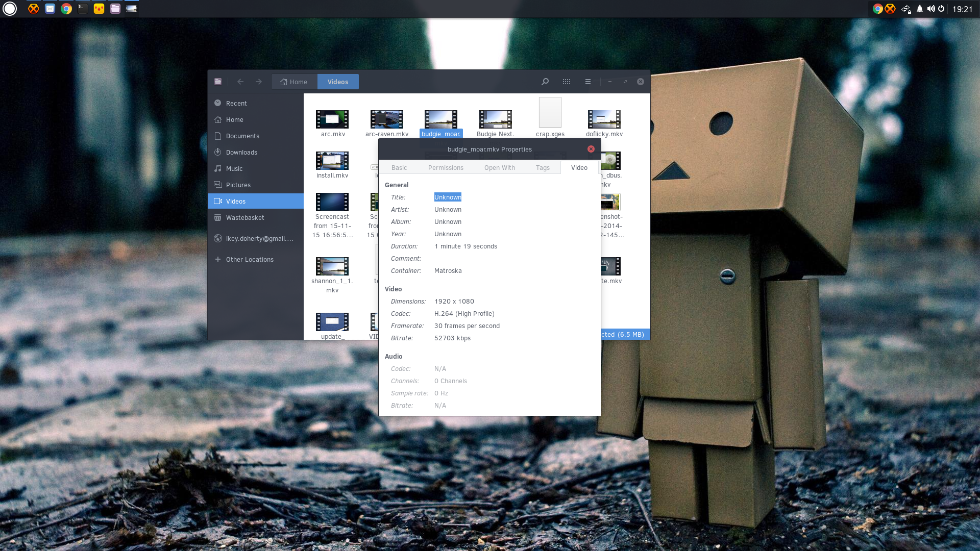Image resolution: width=980 pixels, height=551 pixels.
Task: Switch to grid view icon
Action: pyautogui.click(x=567, y=82)
